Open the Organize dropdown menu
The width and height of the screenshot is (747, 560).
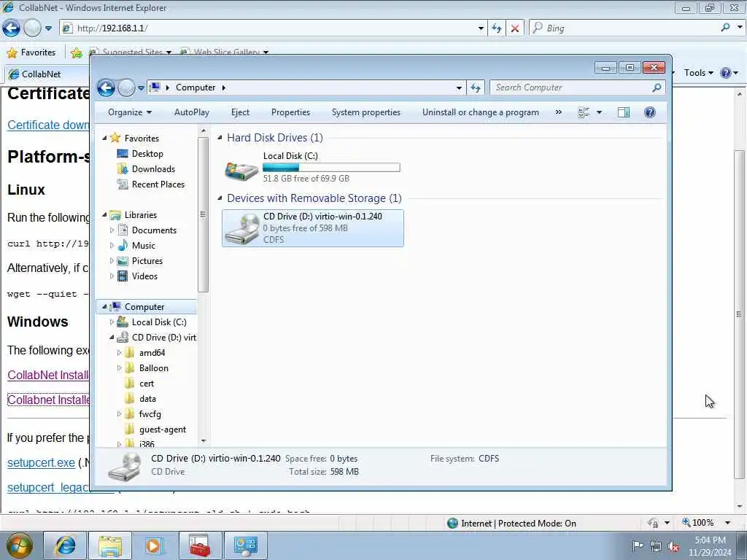tap(130, 112)
